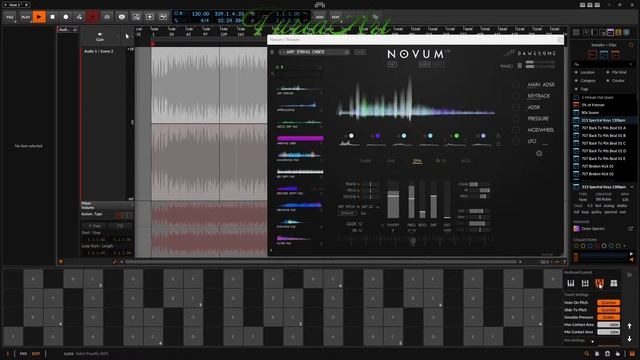Click the tempo value 130.00
The width and height of the screenshot is (640, 360).
click(x=200, y=14)
